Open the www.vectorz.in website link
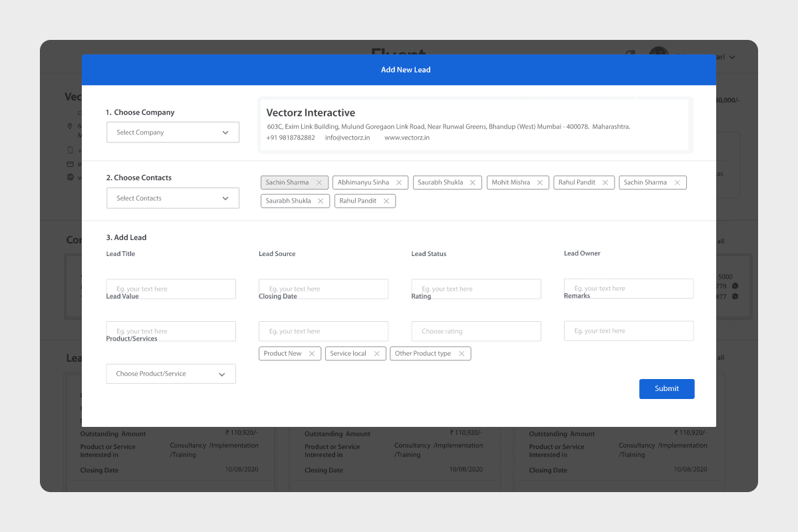798x532 pixels. (x=407, y=138)
